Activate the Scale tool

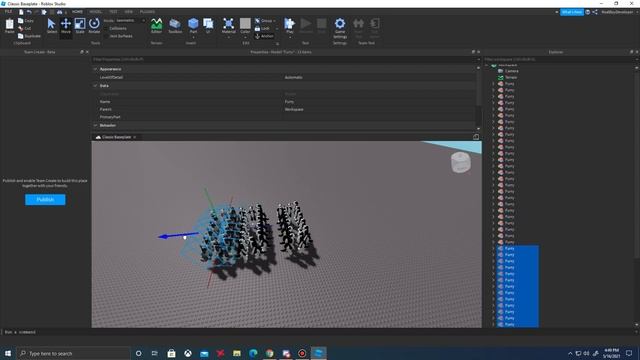pyautogui.click(x=80, y=26)
